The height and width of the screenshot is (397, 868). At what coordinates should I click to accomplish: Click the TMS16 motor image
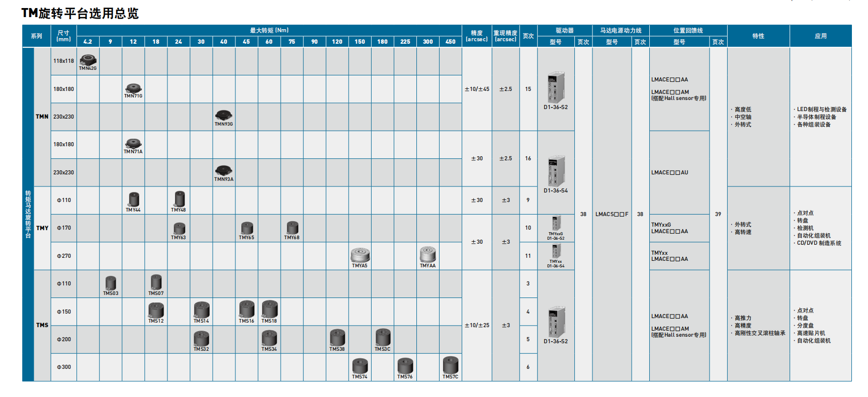tap(246, 309)
